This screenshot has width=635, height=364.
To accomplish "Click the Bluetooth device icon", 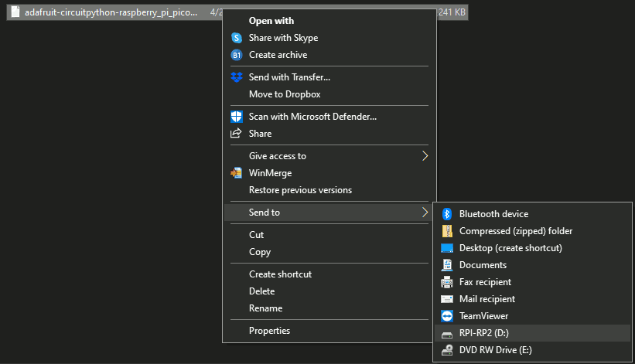I will point(447,214).
